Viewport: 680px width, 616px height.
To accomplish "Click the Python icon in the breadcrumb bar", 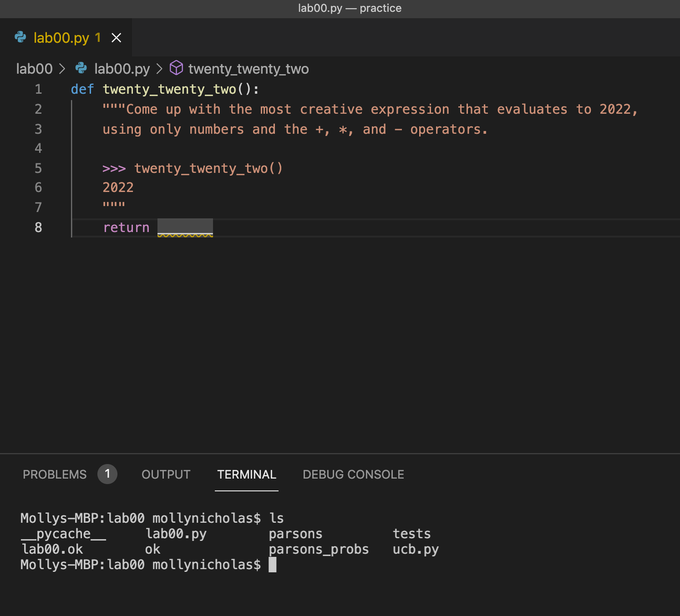I will pos(81,68).
